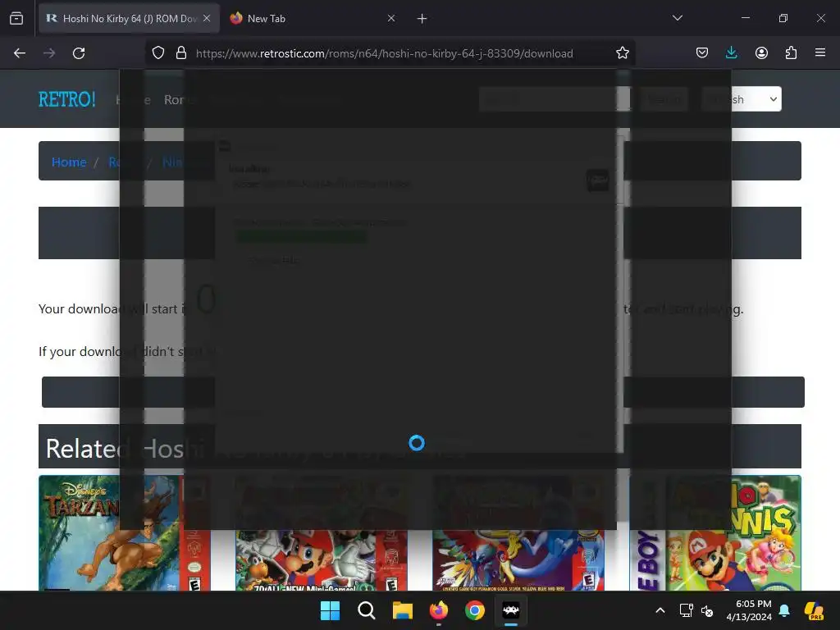Go back to previous page

20,53
